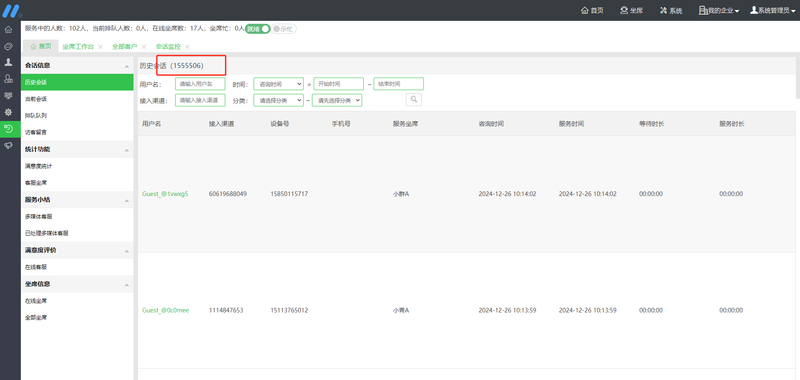Close the 会话监控 tab
The height and width of the screenshot is (380, 800).
187,46
